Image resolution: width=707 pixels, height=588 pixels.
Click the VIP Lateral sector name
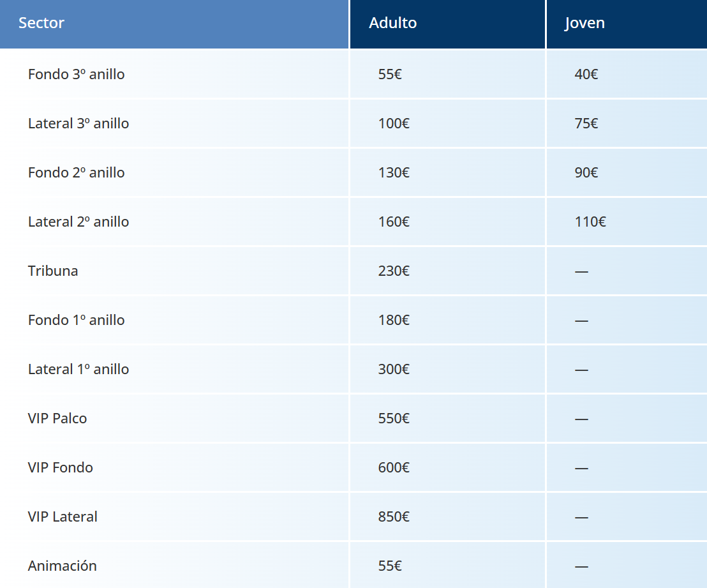pyautogui.click(x=63, y=516)
